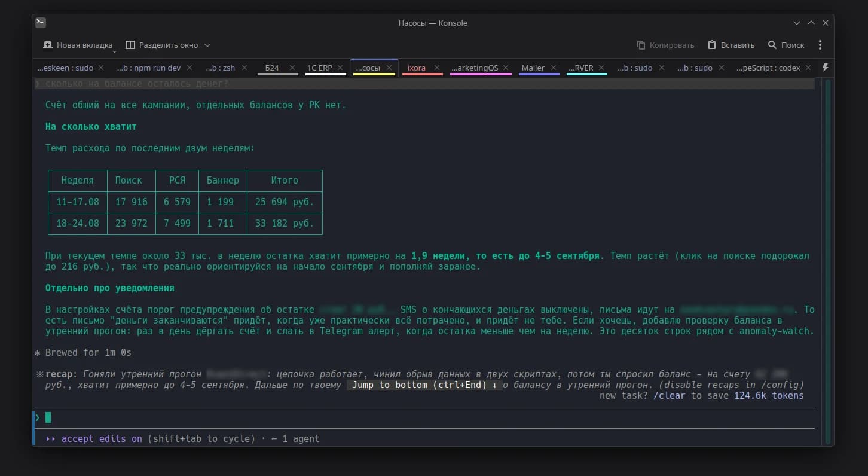868x476 pixels.
Task: Close the ...eskeen : sudo tab
Action: pyautogui.click(x=100, y=68)
